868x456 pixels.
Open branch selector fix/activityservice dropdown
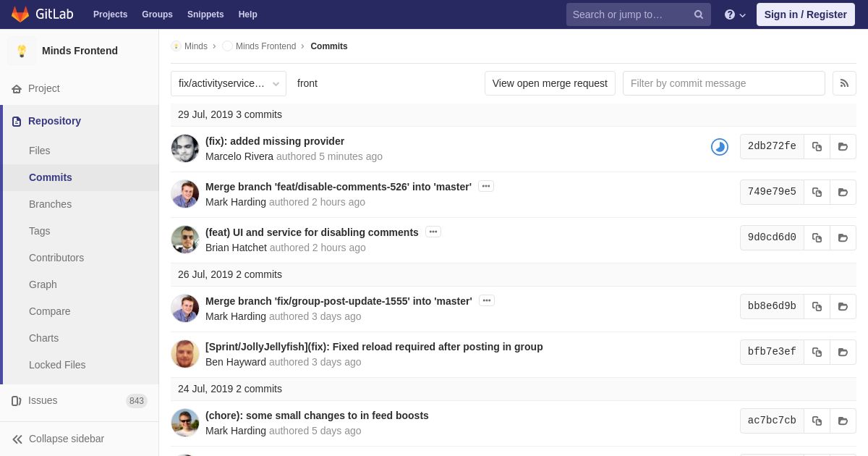(229, 83)
